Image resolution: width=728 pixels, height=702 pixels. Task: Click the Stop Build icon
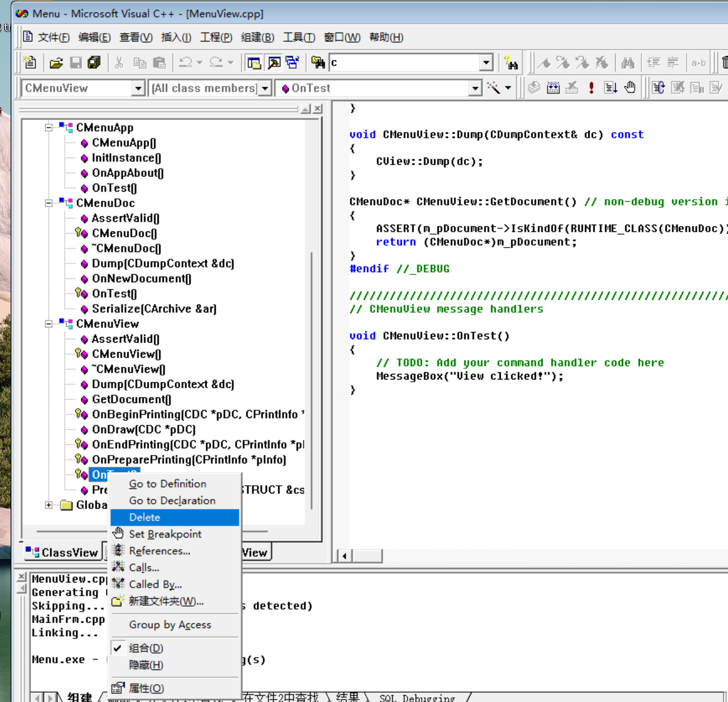(x=572, y=88)
